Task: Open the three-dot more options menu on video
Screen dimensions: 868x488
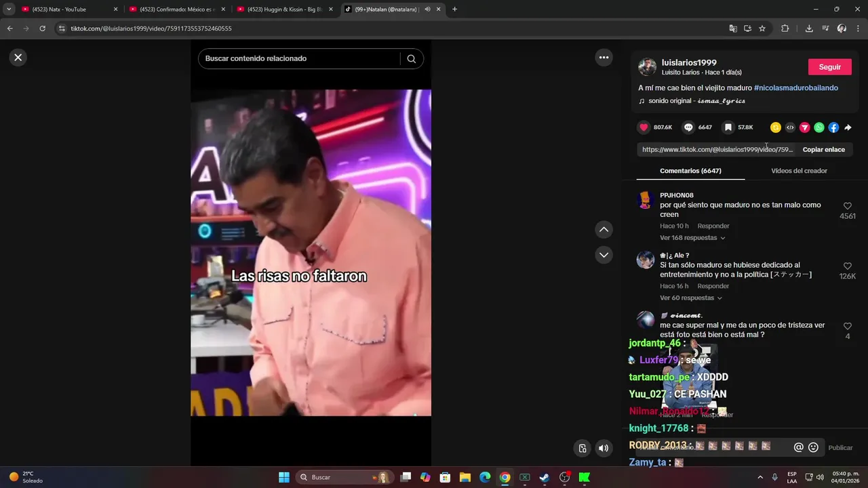Action: [604, 58]
